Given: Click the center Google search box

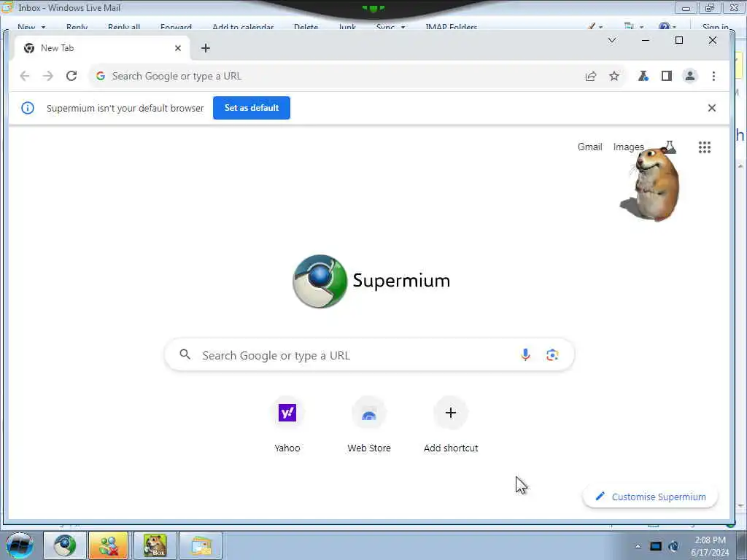Looking at the screenshot, I should click(369, 355).
